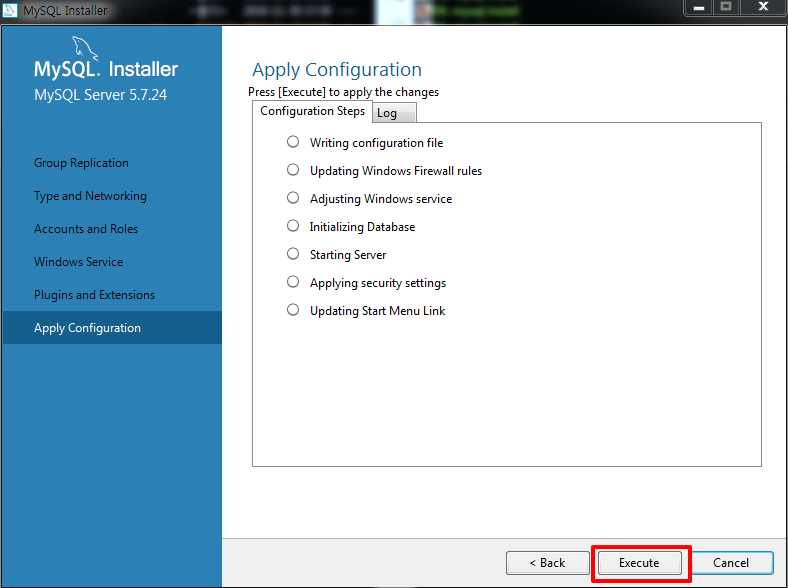Click the Initializing Database status circle
This screenshot has width=788, height=588.
click(x=293, y=226)
